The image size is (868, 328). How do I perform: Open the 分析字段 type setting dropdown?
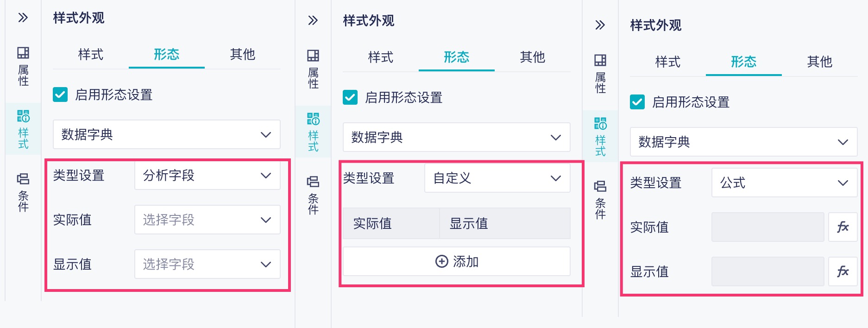[x=207, y=176]
